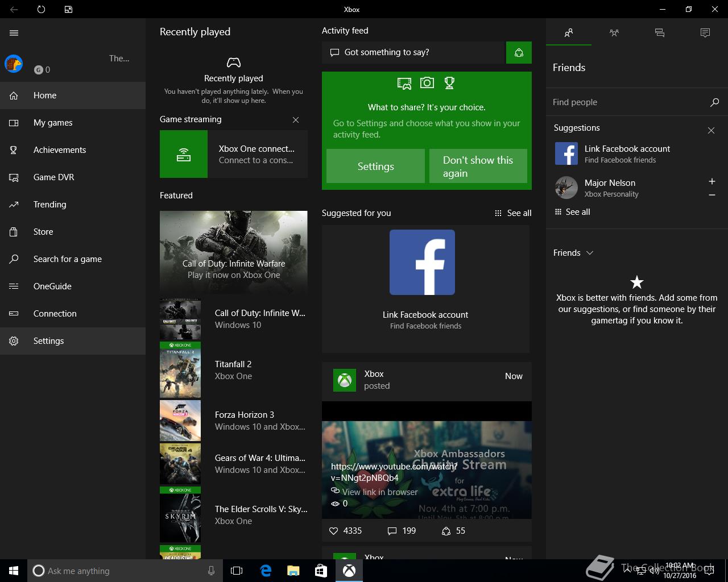Open the Xbox poster avatar icon
This screenshot has width=728, height=582.
pos(345,380)
